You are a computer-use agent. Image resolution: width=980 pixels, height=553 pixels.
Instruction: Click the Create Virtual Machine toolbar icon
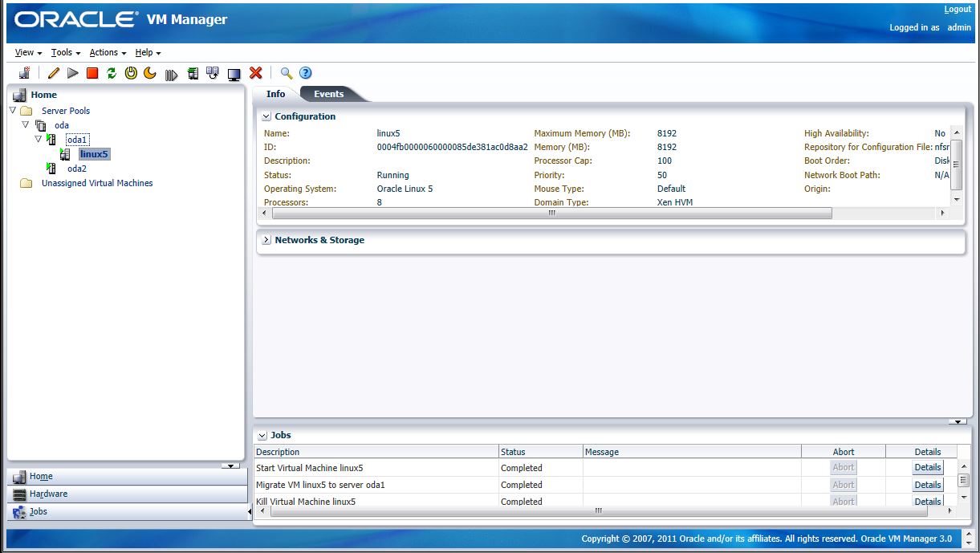25,74
